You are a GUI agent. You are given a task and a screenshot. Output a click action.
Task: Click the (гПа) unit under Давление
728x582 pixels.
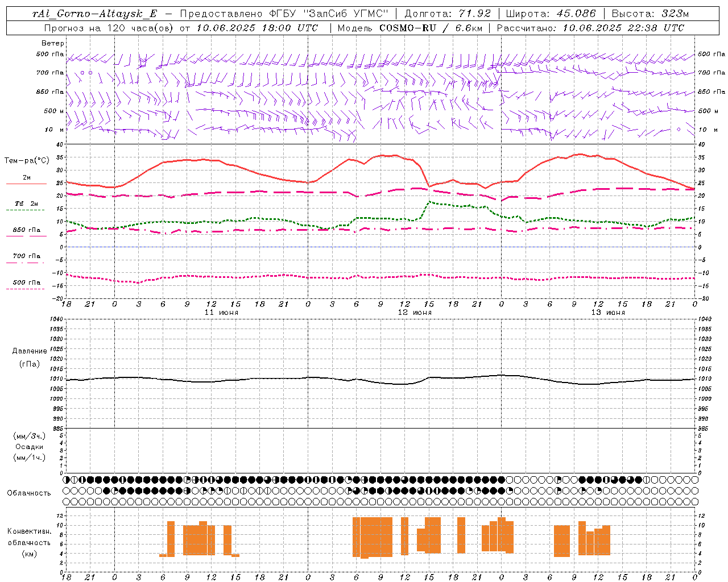click(x=29, y=364)
